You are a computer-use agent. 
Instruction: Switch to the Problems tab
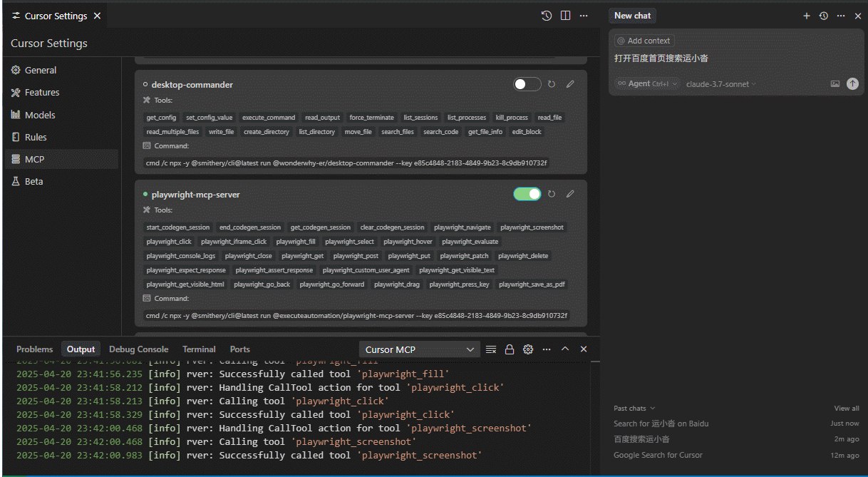(35, 349)
